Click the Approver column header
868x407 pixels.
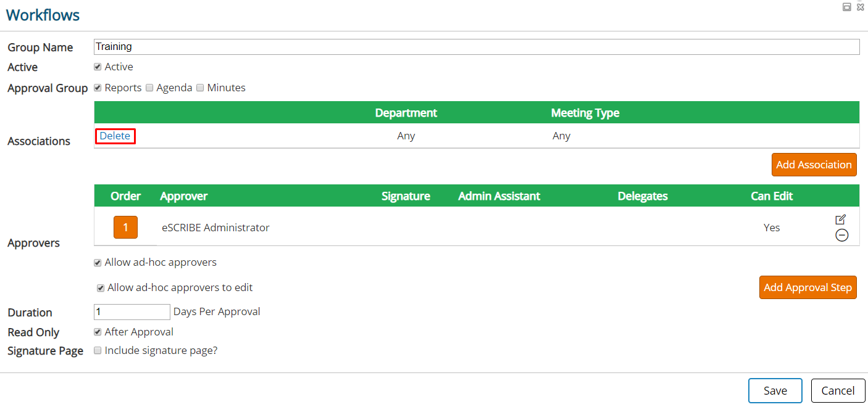click(184, 196)
